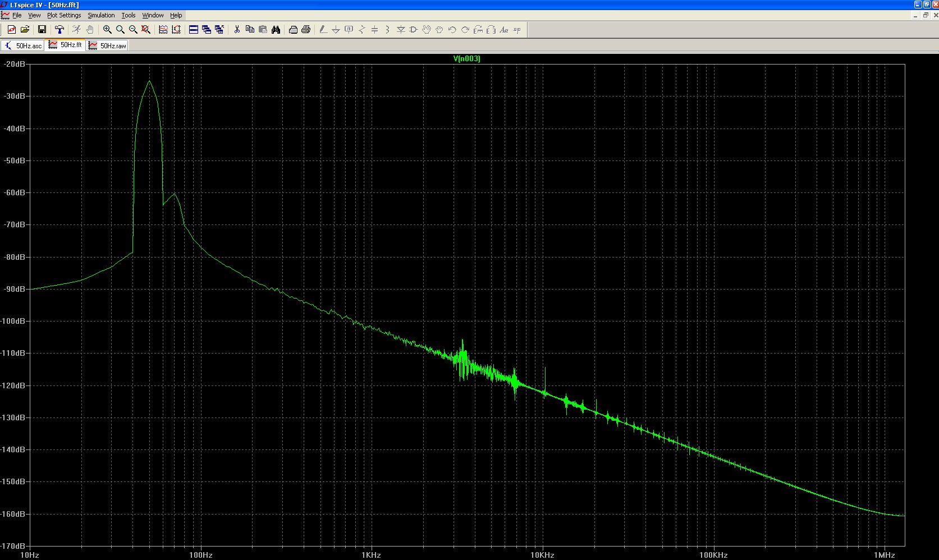939x560 pixels.
Task: Select the Resistor component tool
Action: coord(361,30)
